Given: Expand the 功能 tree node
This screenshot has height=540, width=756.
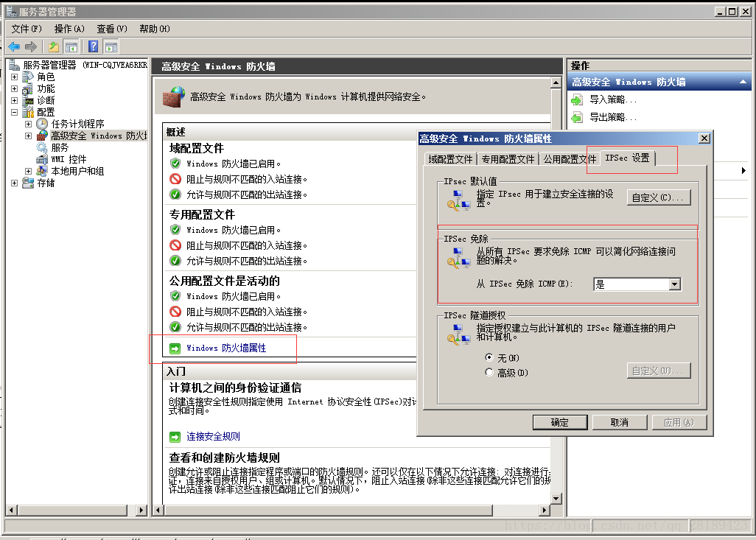Looking at the screenshot, I should 14,88.
